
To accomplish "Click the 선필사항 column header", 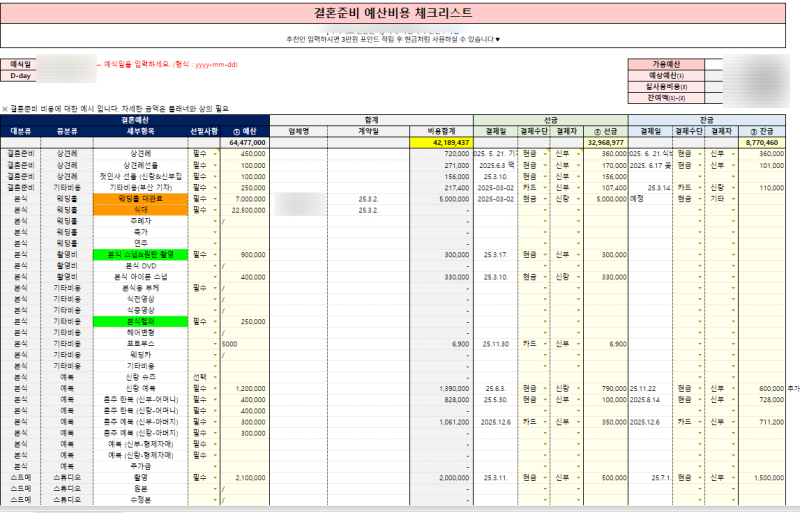I will click(x=204, y=131).
